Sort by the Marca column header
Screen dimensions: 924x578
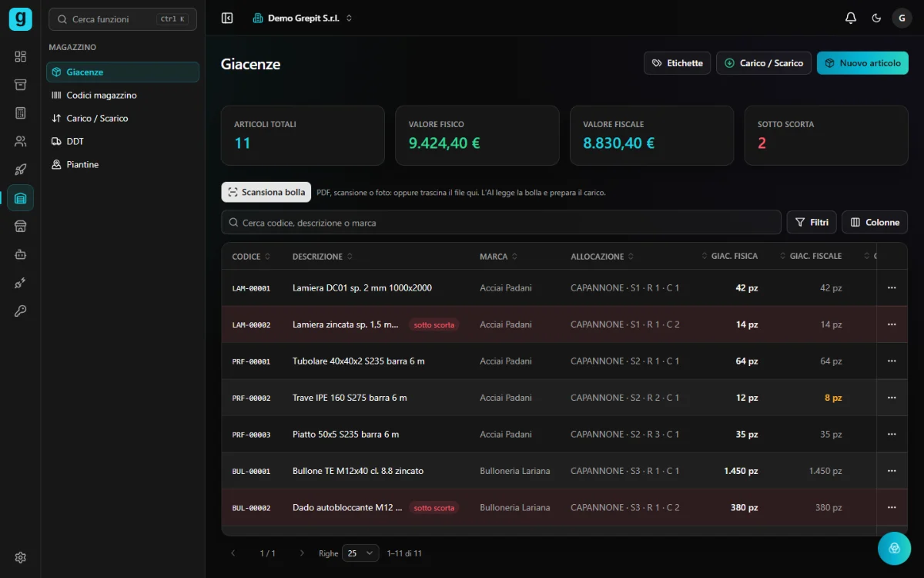tap(498, 257)
